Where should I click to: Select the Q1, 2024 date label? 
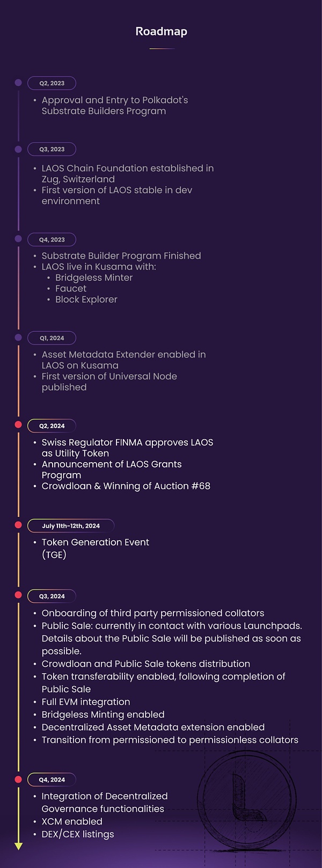click(x=52, y=338)
